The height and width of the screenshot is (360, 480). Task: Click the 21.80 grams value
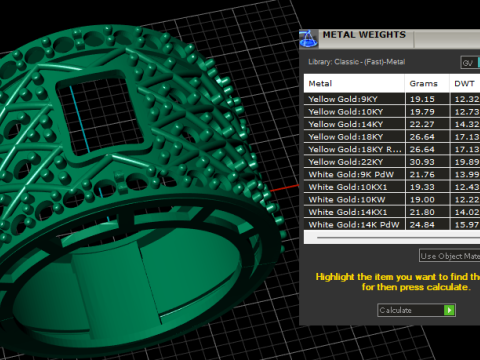point(422,212)
